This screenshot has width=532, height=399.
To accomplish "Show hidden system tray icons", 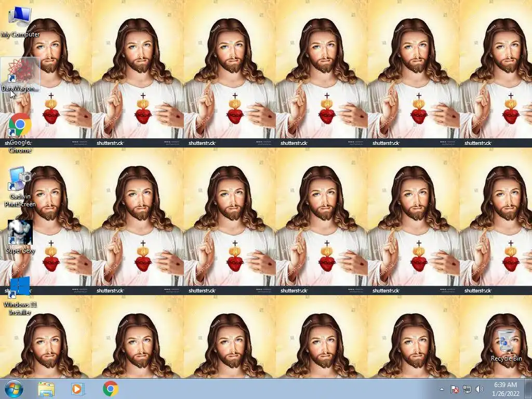I will pos(442,389).
